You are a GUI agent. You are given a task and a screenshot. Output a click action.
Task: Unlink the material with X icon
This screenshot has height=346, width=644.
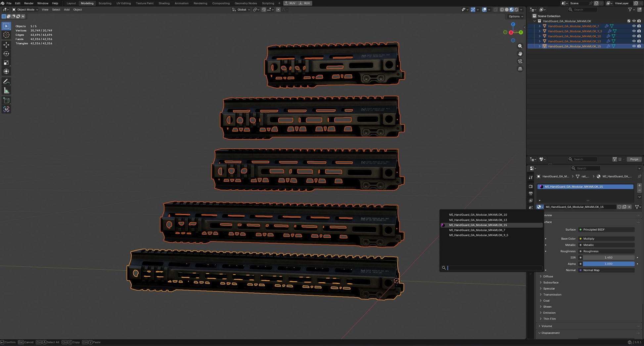pyautogui.click(x=629, y=207)
